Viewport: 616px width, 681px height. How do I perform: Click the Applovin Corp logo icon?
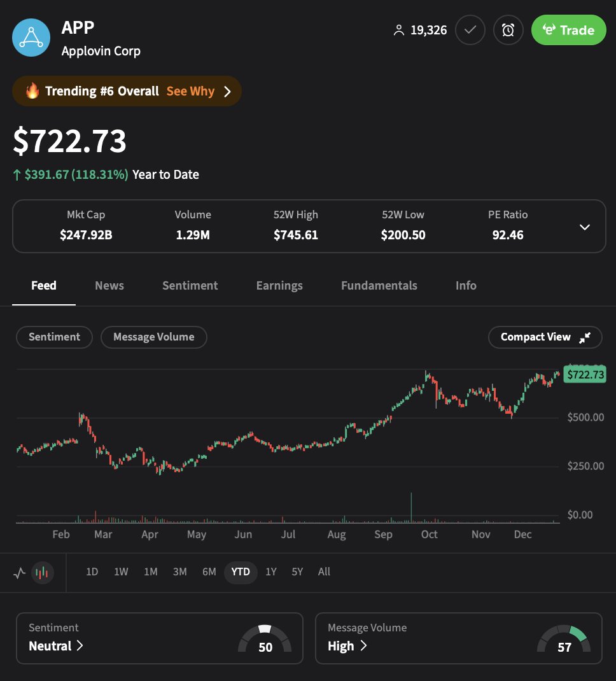tap(31, 37)
